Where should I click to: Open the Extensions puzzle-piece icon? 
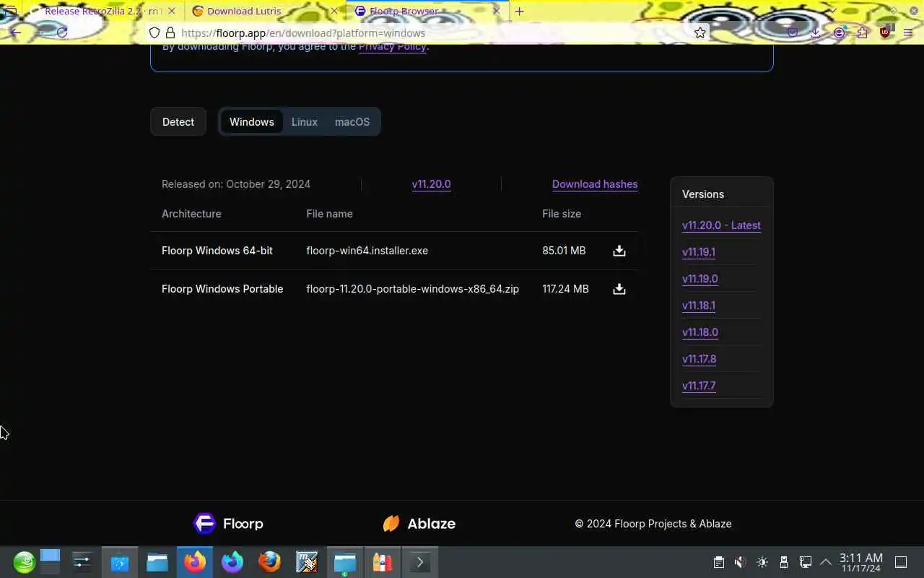click(x=862, y=33)
